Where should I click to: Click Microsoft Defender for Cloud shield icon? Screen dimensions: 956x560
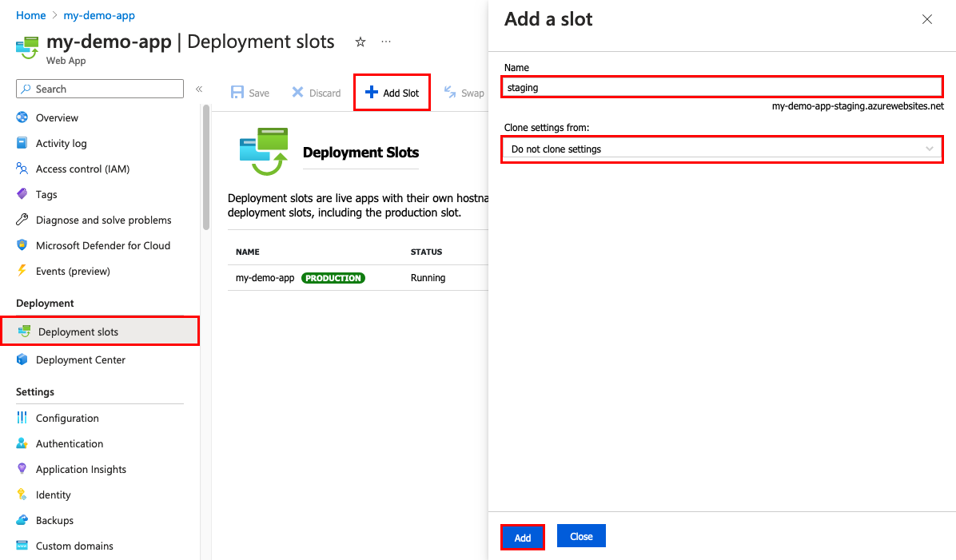(x=22, y=245)
